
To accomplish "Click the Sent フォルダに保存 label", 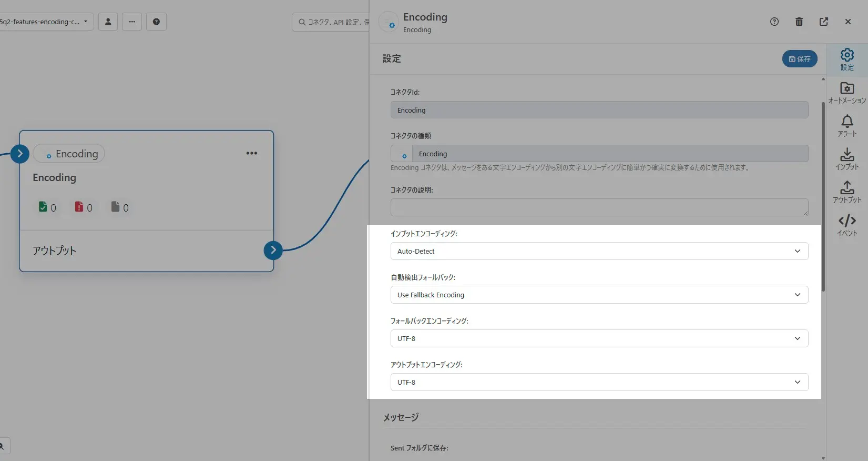I will [419, 448].
